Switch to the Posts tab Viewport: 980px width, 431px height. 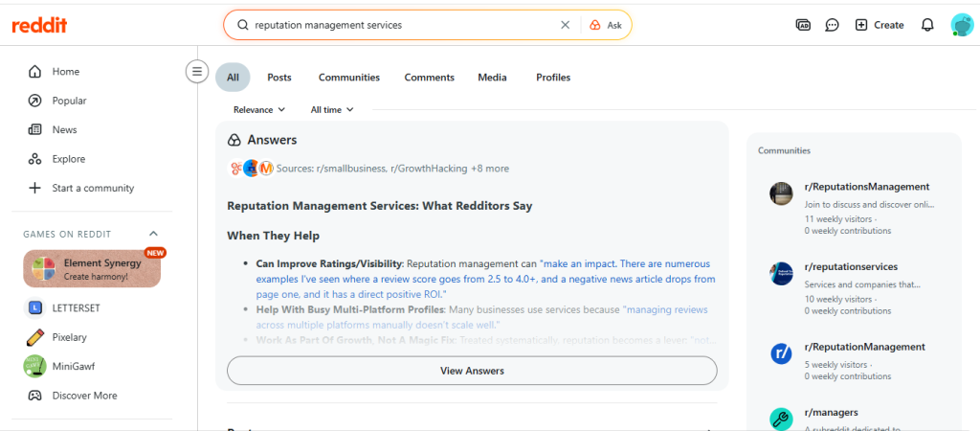(279, 78)
